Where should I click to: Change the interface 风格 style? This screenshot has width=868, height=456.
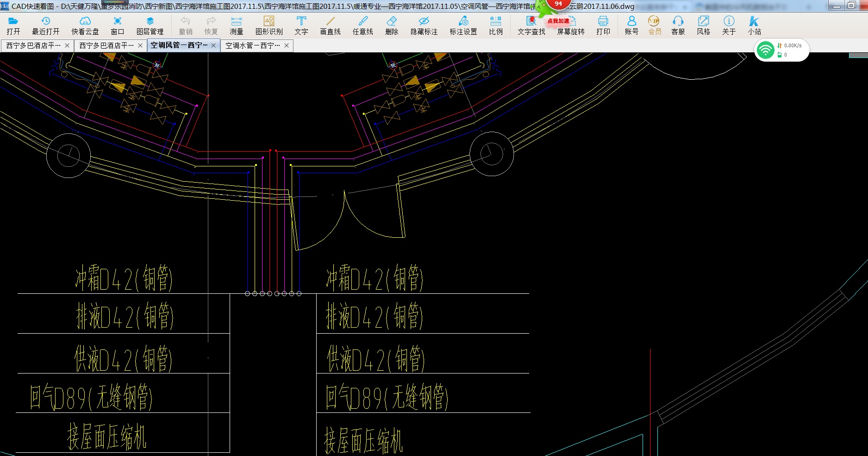704,25
